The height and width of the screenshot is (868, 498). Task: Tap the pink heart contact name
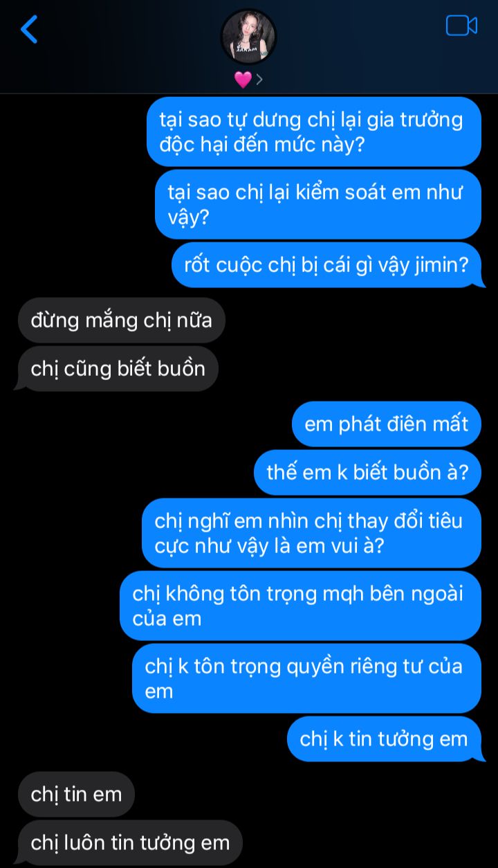coord(243,80)
